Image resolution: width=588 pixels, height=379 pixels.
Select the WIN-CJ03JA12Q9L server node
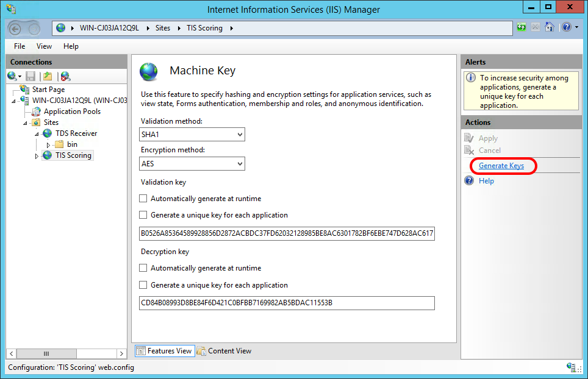79,101
